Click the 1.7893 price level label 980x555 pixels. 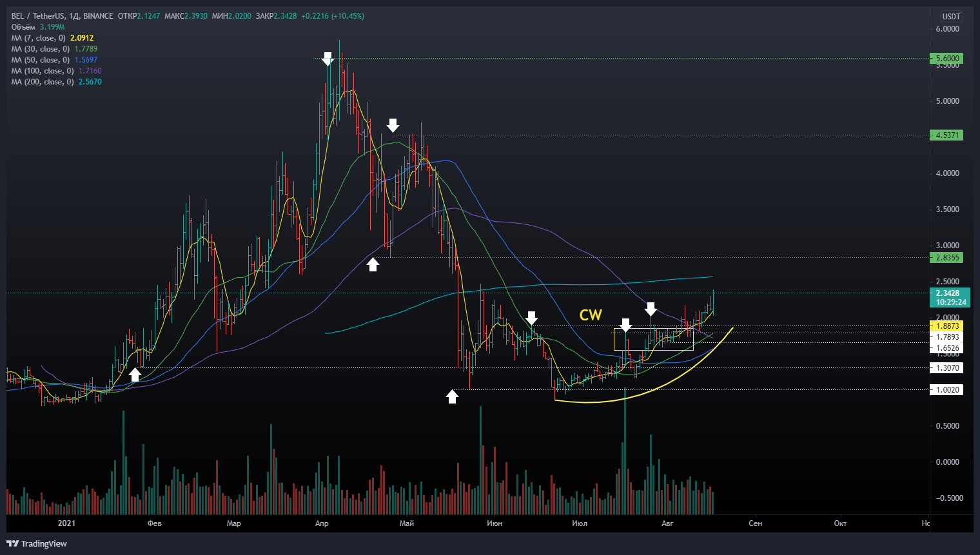947,337
